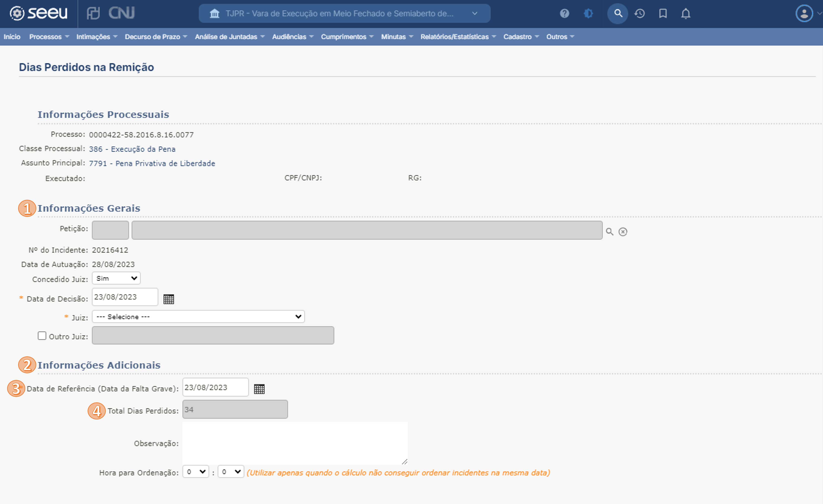Click the Informações Adicionais heading

coord(99,365)
